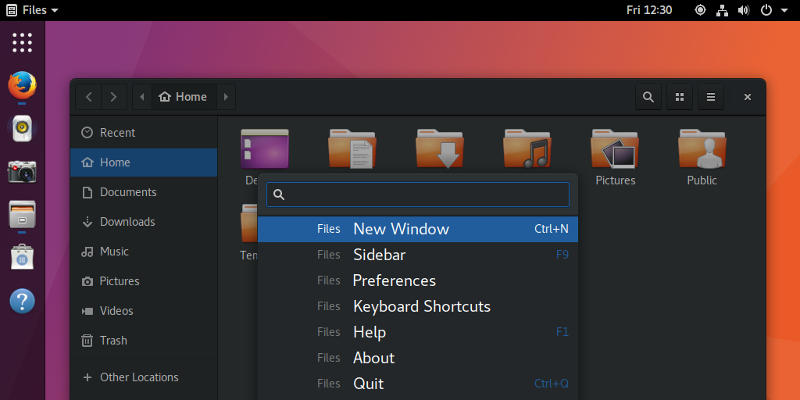Image resolution: width=800 pixels, height=400 pixels.
Task: Expand system menu arrow beside power icon
Action: coord(785,10)
